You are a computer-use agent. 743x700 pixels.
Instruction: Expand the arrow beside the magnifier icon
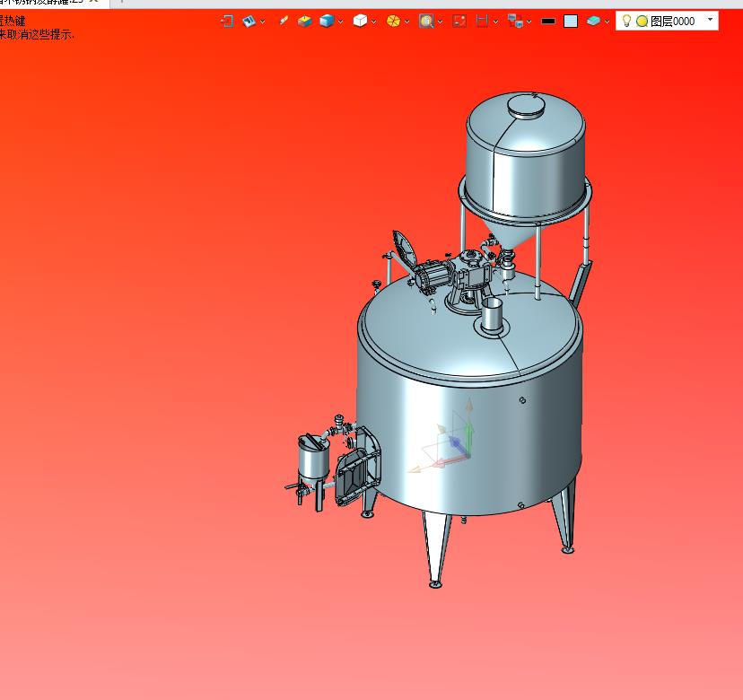tap(441, 22)
